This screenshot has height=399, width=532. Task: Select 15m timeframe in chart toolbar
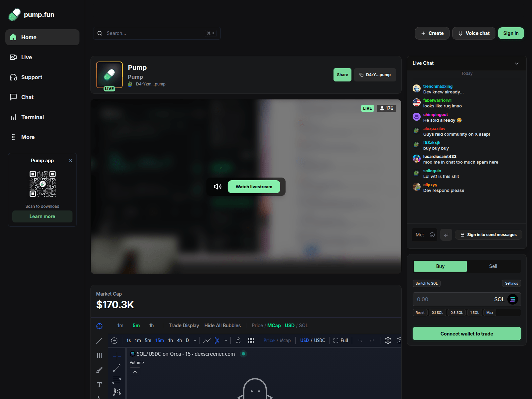(160, 340)
